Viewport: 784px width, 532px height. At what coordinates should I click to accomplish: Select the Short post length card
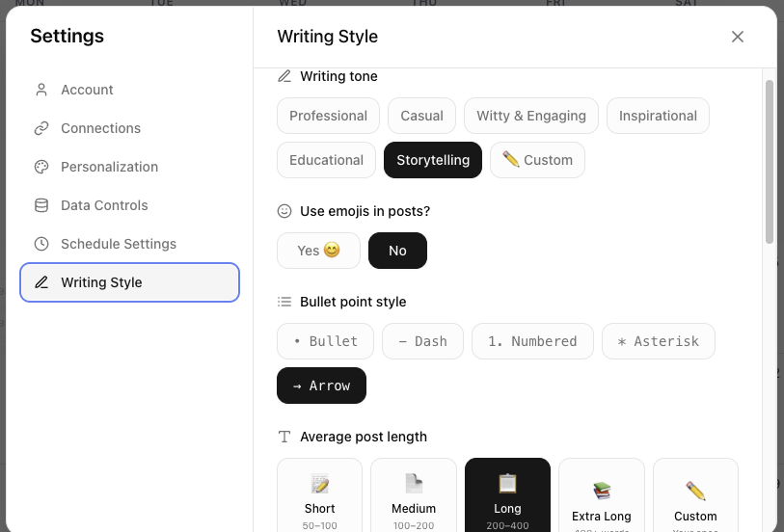(319, 494)
